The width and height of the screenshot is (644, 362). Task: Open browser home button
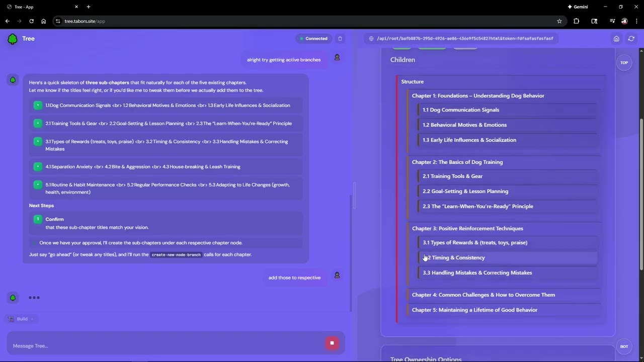44,21
